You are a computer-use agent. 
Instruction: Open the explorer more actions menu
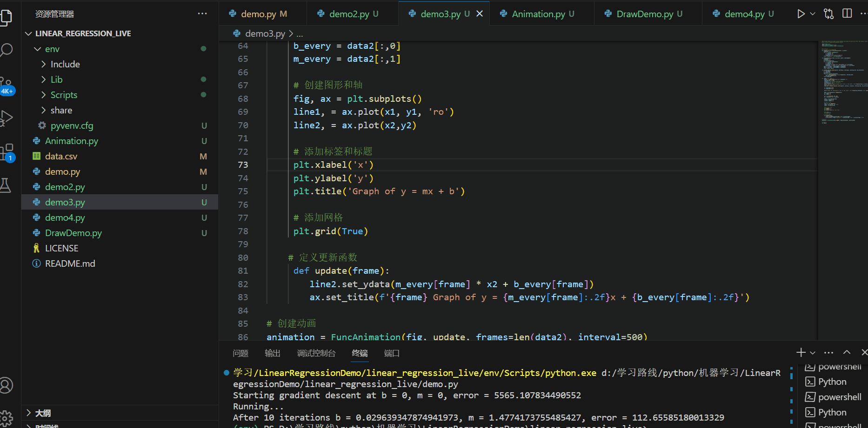point(202,14)
